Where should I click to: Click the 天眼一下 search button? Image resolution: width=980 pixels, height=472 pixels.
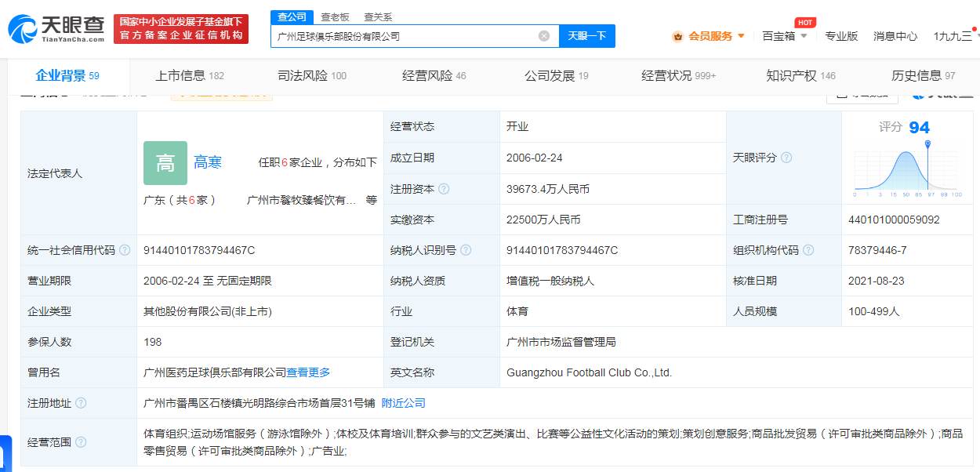pyautogui.click(x=587, y=36)
